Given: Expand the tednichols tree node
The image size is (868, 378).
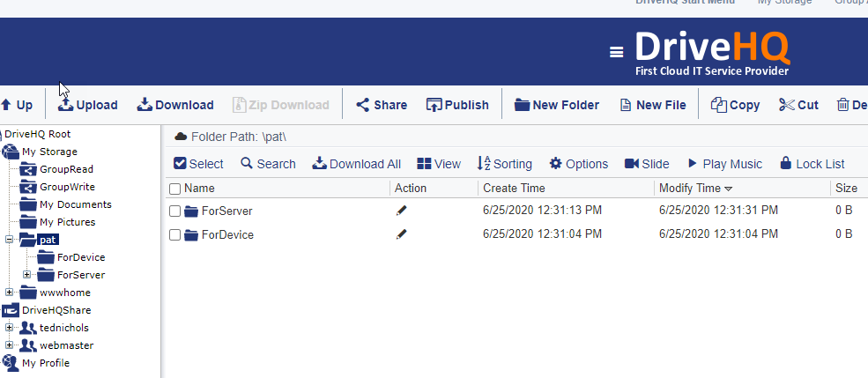Looking at the screenshot, I should click(10, 328).
